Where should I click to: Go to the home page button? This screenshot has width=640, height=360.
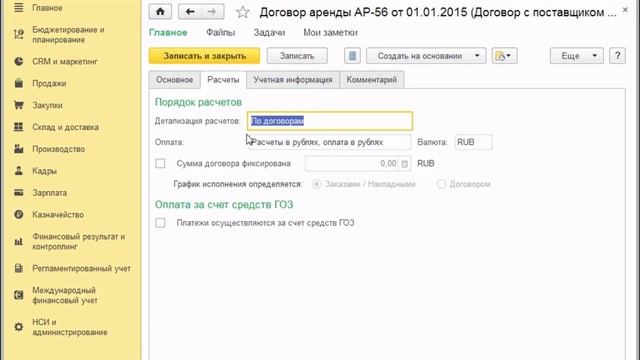tap(160, 12)
